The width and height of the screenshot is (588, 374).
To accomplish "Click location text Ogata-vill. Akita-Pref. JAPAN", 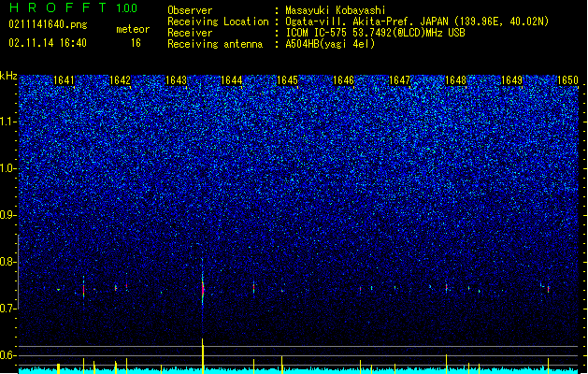I will click(366, 22).
